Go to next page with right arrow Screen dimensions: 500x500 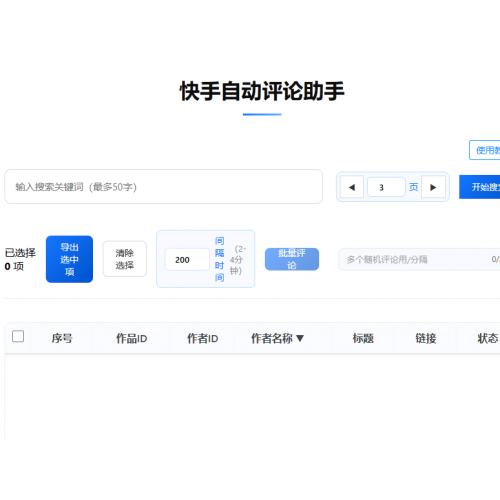(x=433, y=187)
